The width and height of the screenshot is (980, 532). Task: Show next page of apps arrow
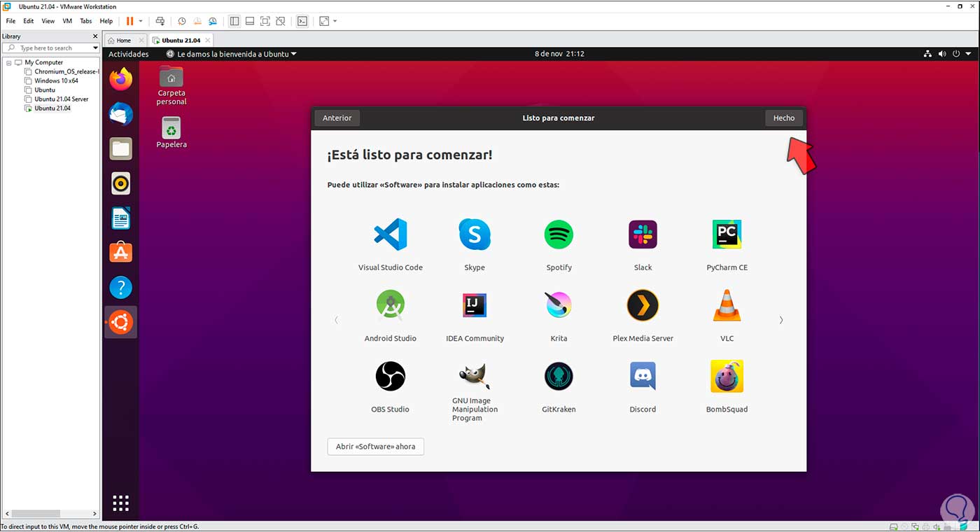pyautogui.click(x=781, y=320)
